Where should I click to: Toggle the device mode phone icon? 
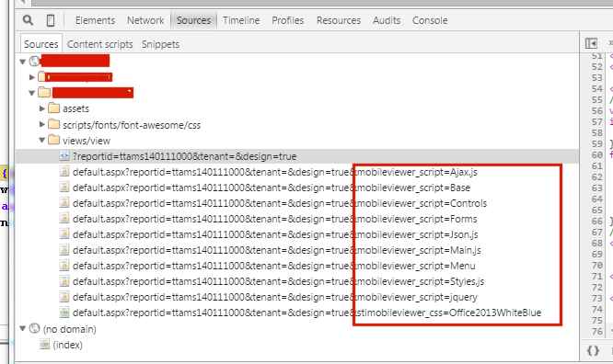tap(51, 20)
